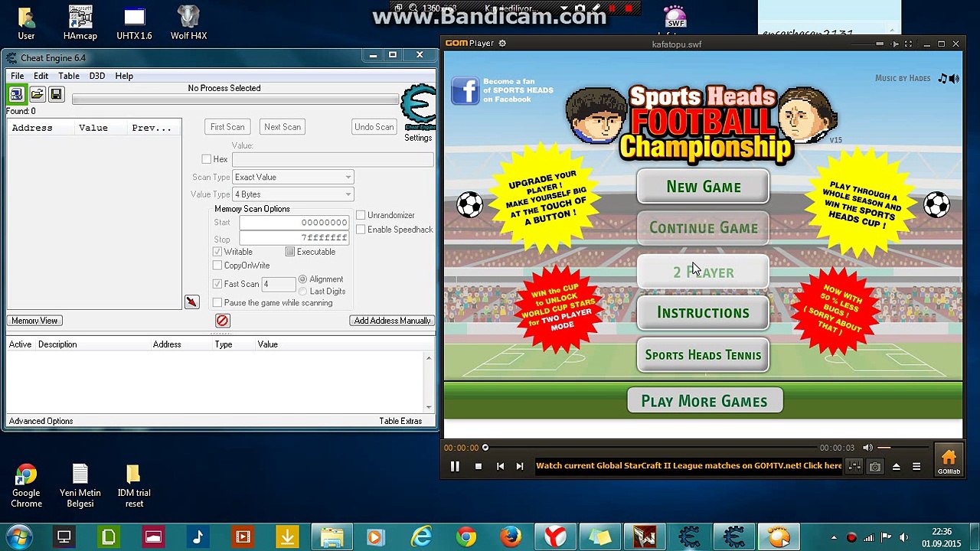Click the scan Value input field
980x551 pixels.
pyautogui.click(x=332, y=159)
